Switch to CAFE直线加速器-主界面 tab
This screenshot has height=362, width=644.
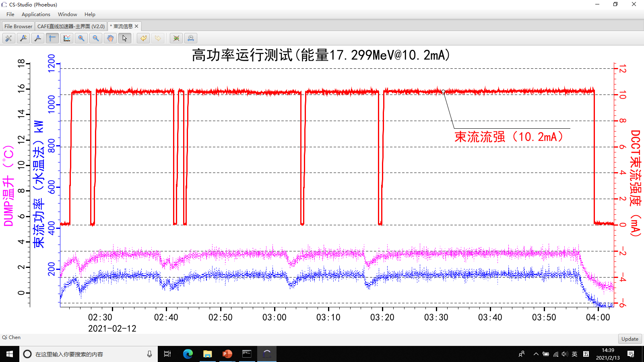tap(71, 26)
